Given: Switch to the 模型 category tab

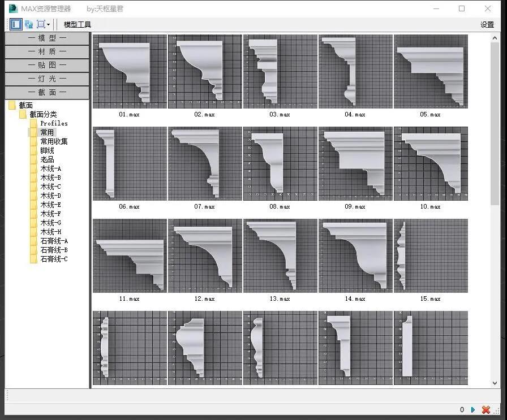Looking at the screenshot, I should [48, 38].
